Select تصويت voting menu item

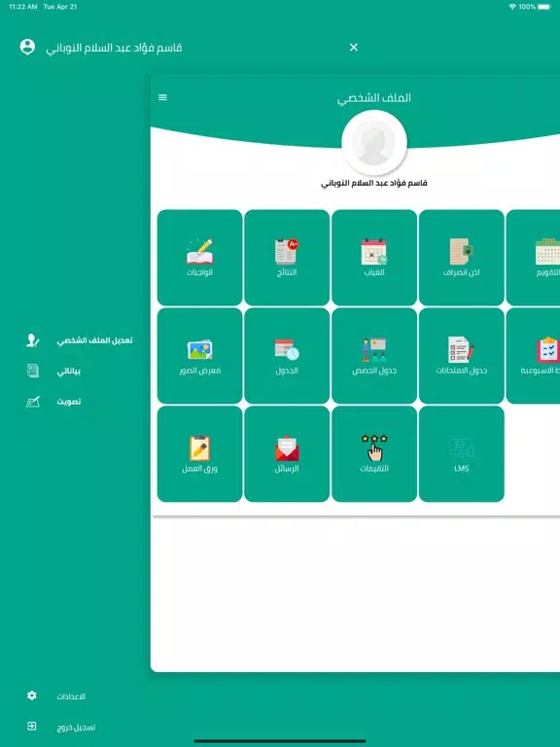point(53,402)
